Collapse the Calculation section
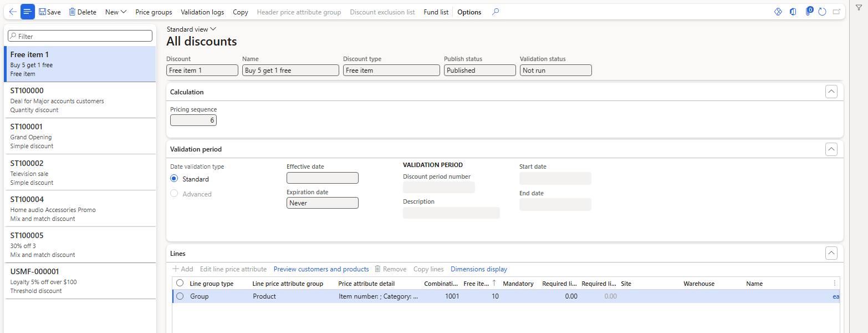Viewport: 868px width, 333px height. (831, 92)
